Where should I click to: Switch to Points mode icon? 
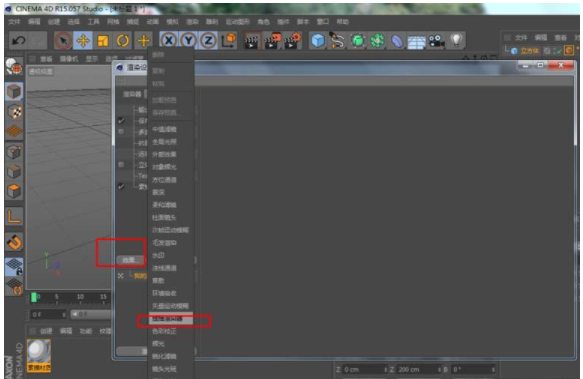pos(14,152)
